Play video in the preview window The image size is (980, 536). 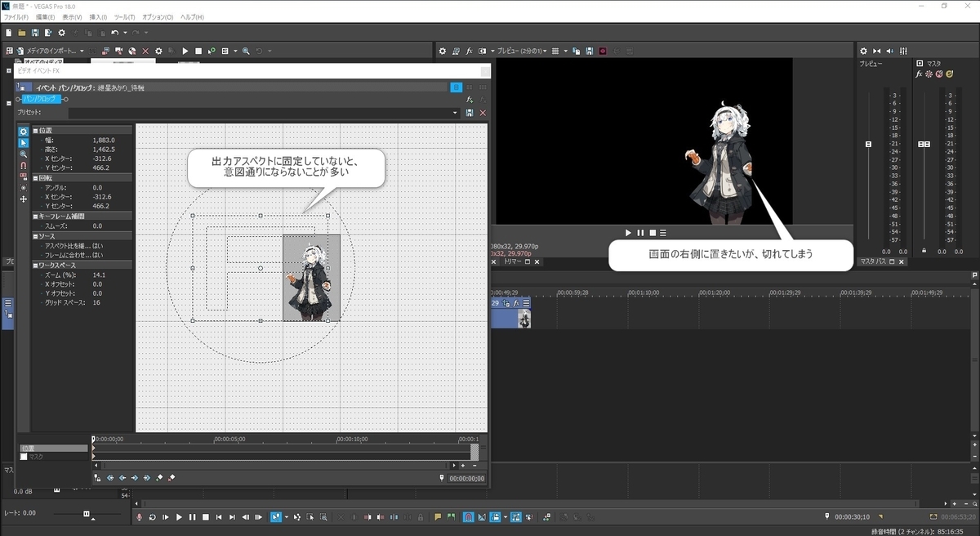point(628,233)
